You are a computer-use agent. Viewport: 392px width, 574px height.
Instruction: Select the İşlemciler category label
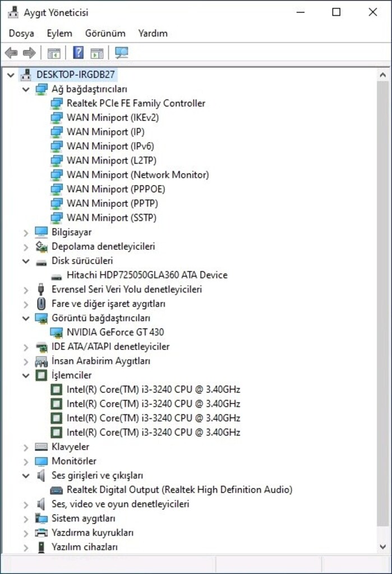[71, 375]
